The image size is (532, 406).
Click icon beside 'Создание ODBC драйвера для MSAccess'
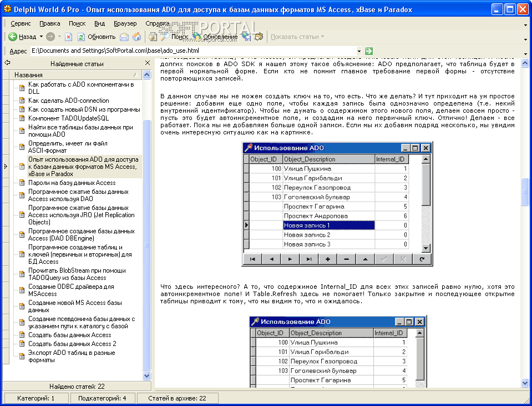[22, 290]
